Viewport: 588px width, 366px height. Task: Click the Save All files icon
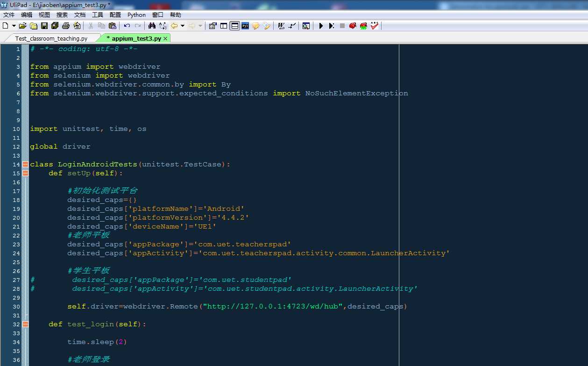55,26
